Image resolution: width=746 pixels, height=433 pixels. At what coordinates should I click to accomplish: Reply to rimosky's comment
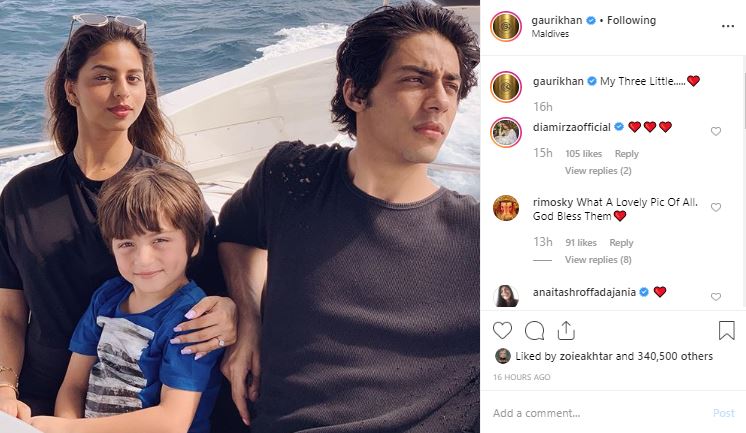(x=621, y=243)
